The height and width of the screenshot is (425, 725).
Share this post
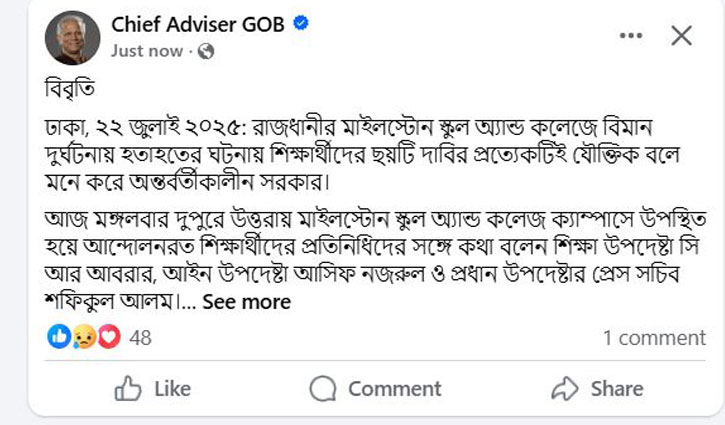click(597, 388)
